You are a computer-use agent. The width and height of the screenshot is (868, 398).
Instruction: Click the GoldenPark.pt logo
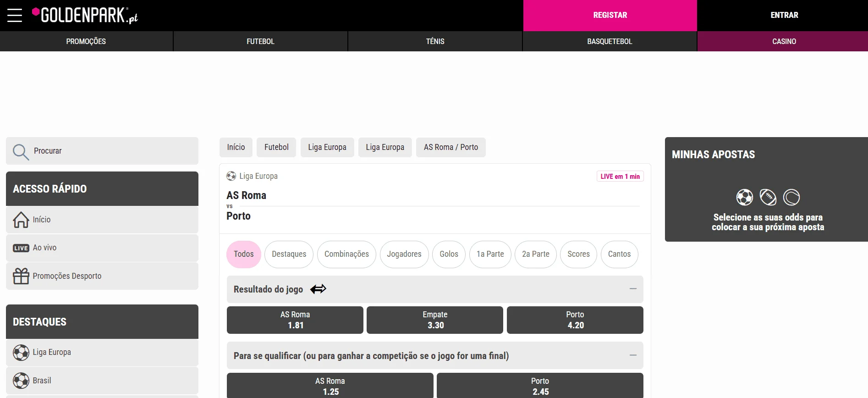click(x=85, y=15)
